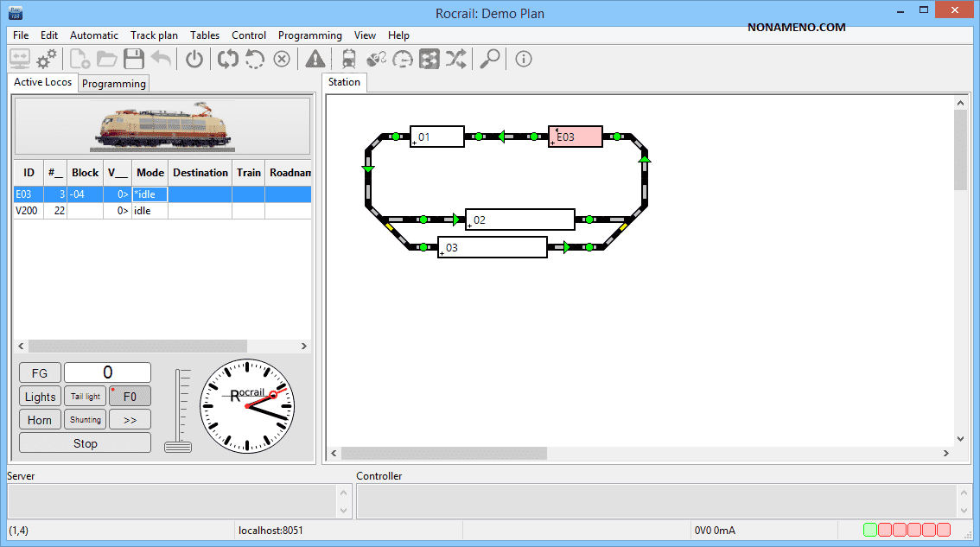Open the magnifier search icon

(x=489, y=59)
